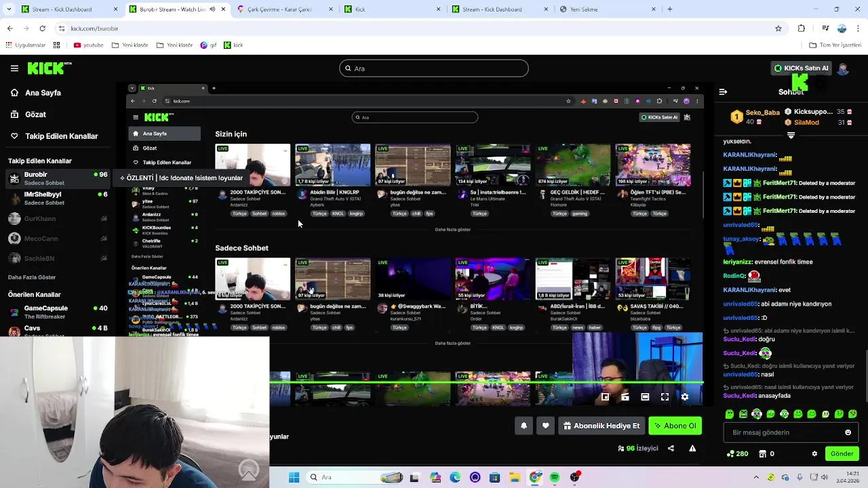Open clip creation icon on player
The height and width of the screenshot is (488, 868).
[625, 397]
